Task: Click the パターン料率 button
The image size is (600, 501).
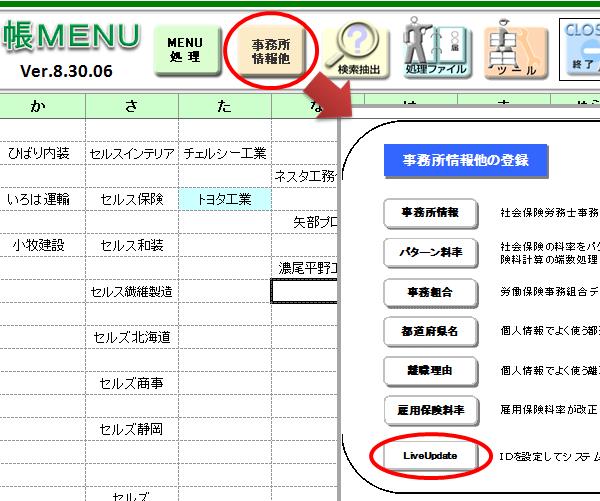Action: click(x=430, y=252)
